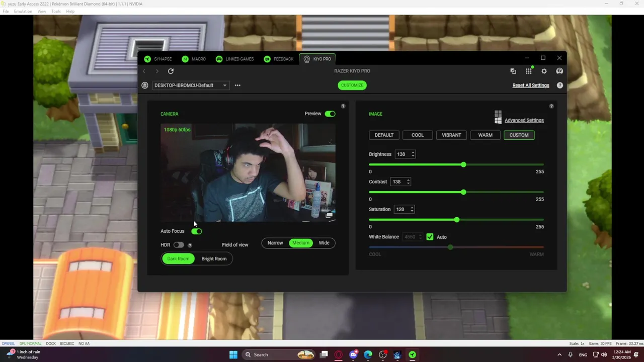Click the Advanced Settings Windows logo icon
644x362 pixels.
(x=498, y=118)
